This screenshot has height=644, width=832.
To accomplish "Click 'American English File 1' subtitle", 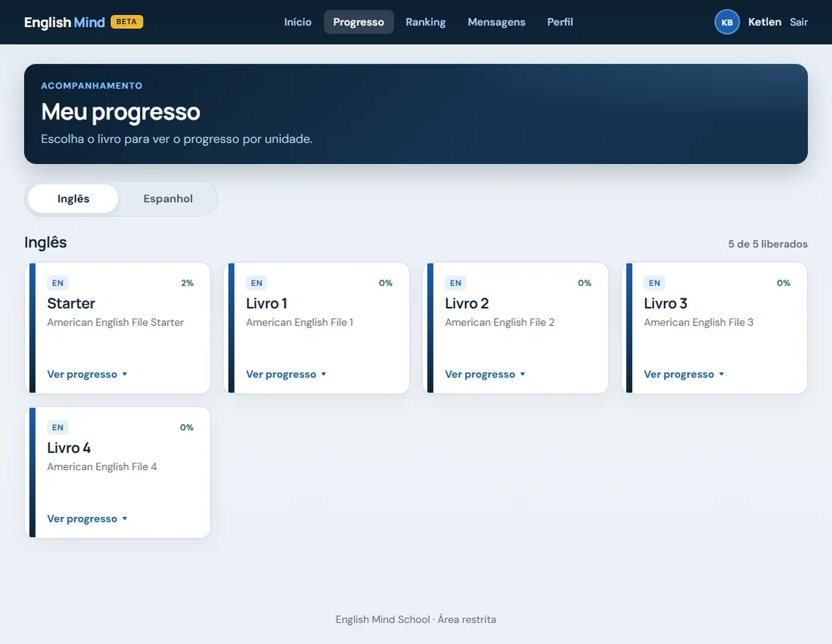I will [x=300, y=323].
